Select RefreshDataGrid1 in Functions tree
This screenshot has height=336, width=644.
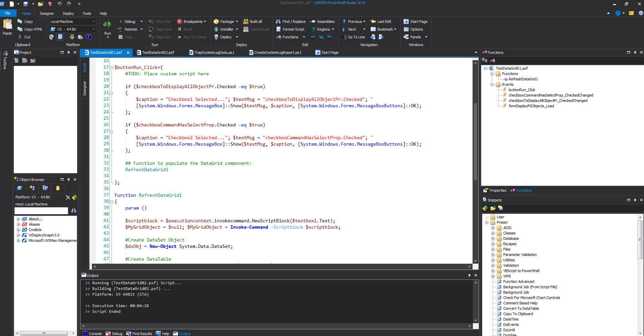point(523,79)
